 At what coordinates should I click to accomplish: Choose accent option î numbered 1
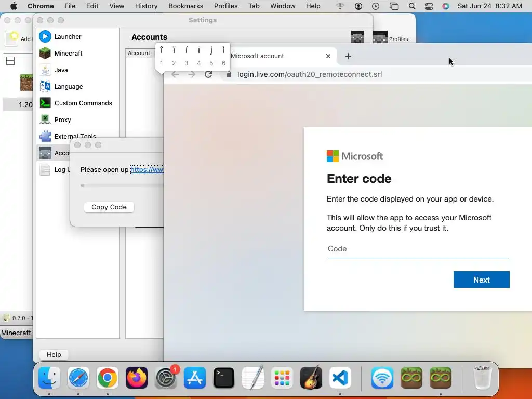pyautogui.click(x=162, y=56)
